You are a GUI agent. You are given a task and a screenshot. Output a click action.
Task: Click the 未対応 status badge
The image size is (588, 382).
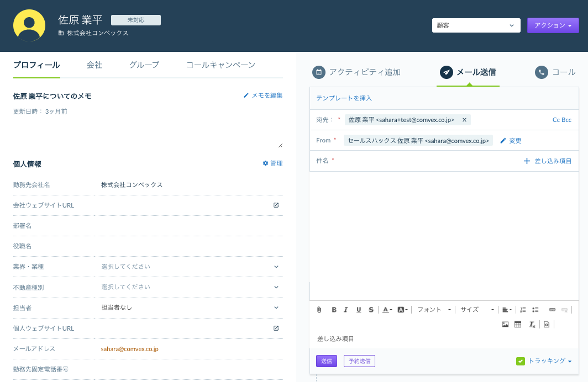(136, 20)
